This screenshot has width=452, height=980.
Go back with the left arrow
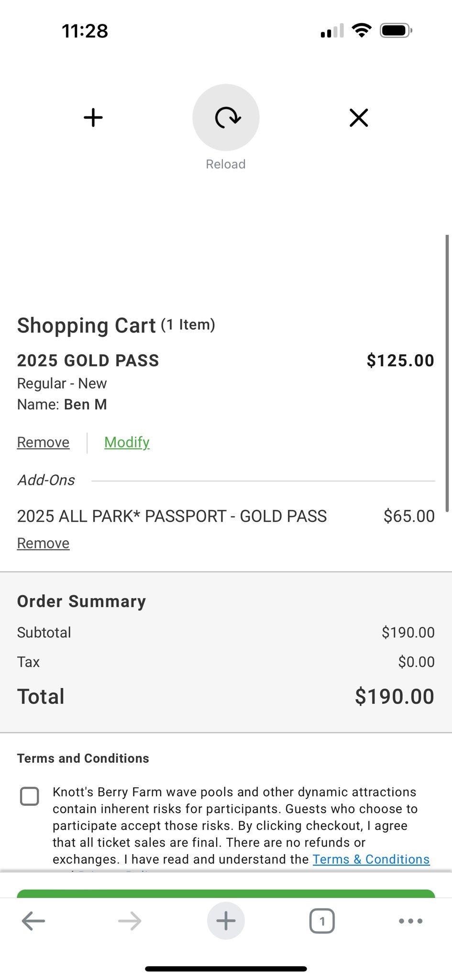33,920
